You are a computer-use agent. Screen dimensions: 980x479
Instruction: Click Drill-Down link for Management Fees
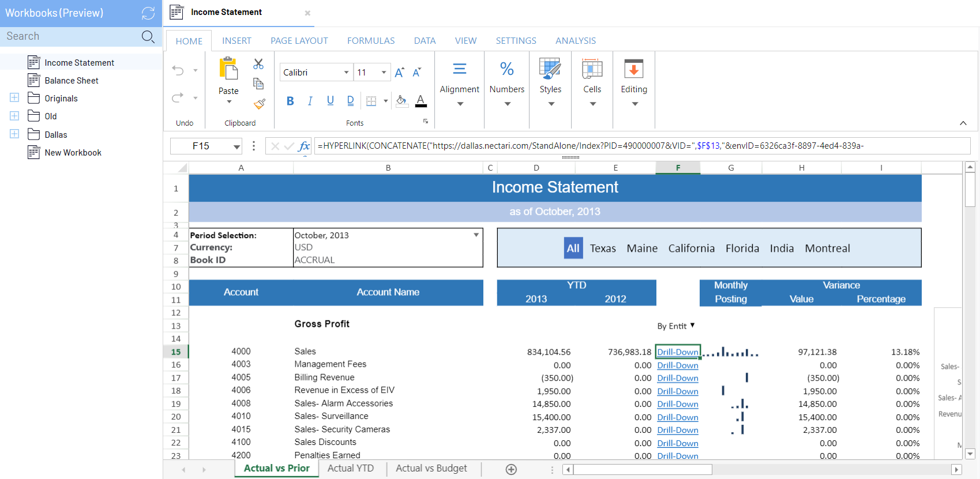coord(677,365)
